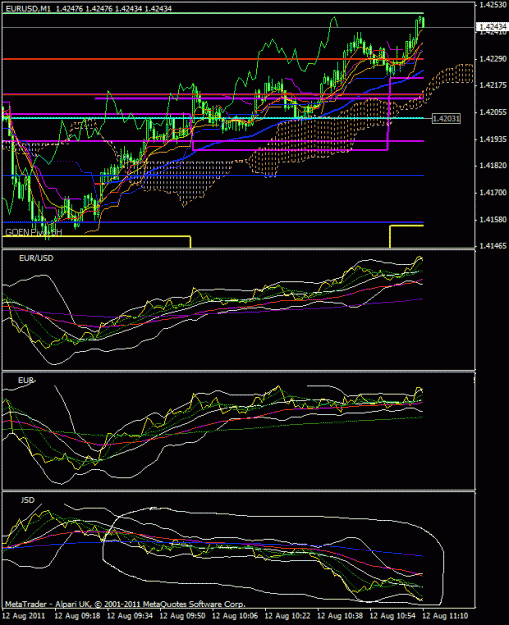Click the GOEN Pivot 8H indicator label

(33, 232)
